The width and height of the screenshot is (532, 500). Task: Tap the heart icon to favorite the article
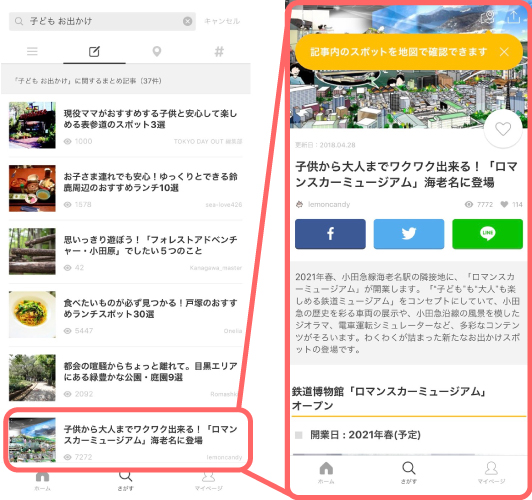coord(503,129)
